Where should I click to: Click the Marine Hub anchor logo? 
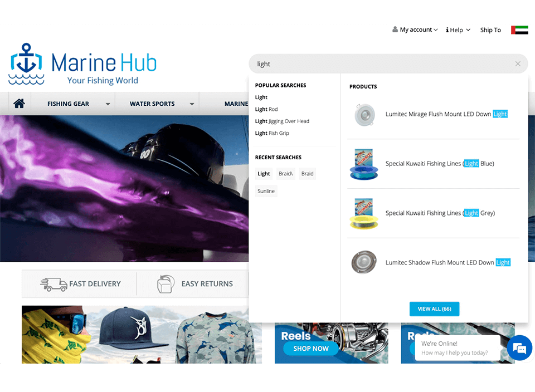(x=26, y=64)
